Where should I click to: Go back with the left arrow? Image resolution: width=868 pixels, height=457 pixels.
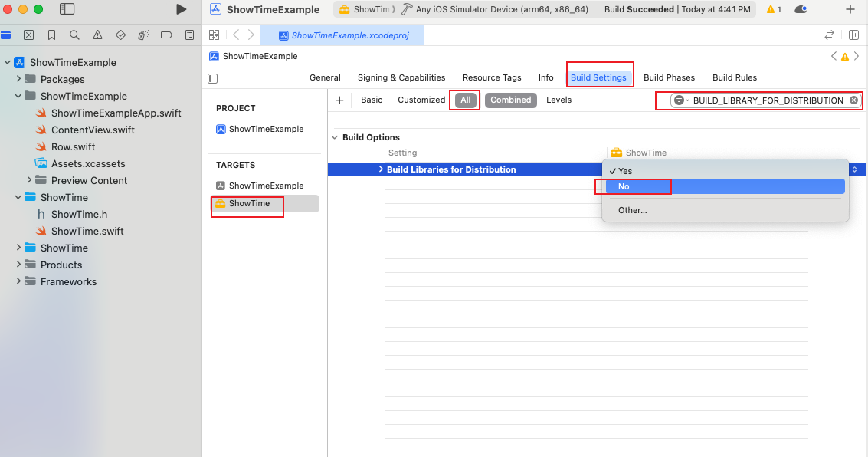(x=236, y=35)
